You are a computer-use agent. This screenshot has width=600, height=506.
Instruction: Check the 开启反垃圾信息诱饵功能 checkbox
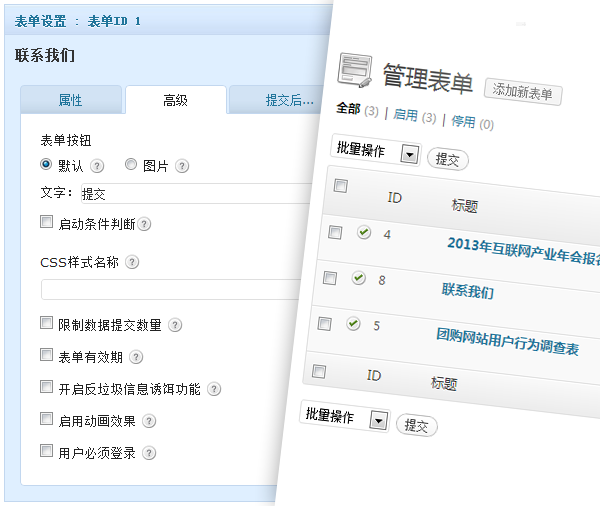46,387
